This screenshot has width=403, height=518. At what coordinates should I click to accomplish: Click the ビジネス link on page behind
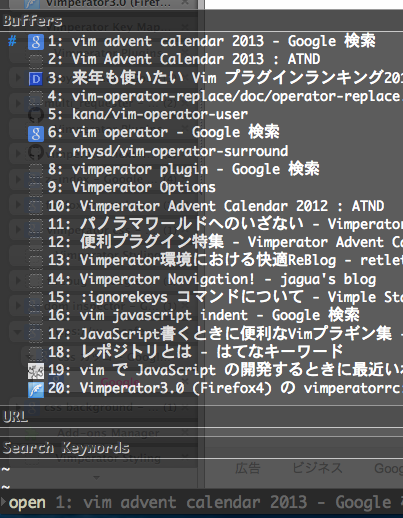(x=317, y=468)
